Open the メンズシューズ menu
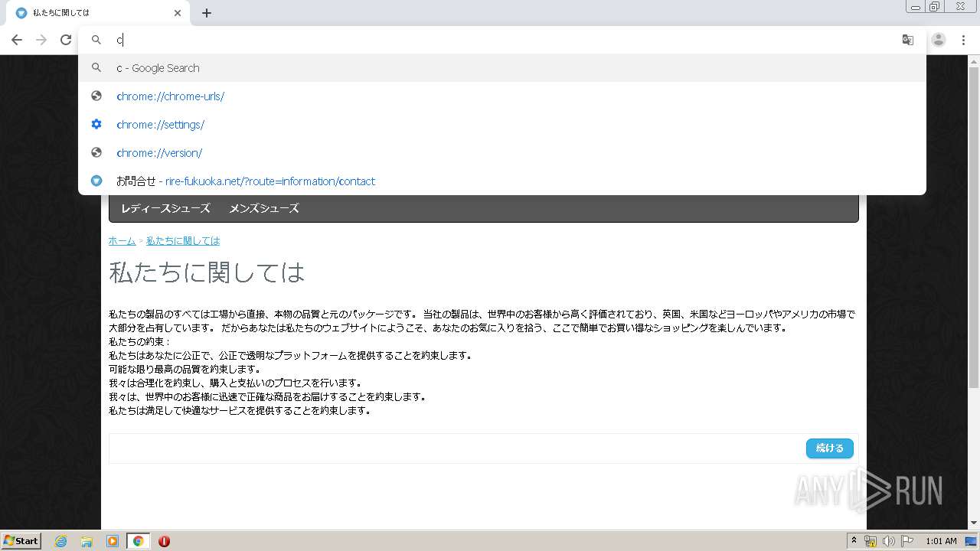The image size is (980, 551). coord(264,208)
